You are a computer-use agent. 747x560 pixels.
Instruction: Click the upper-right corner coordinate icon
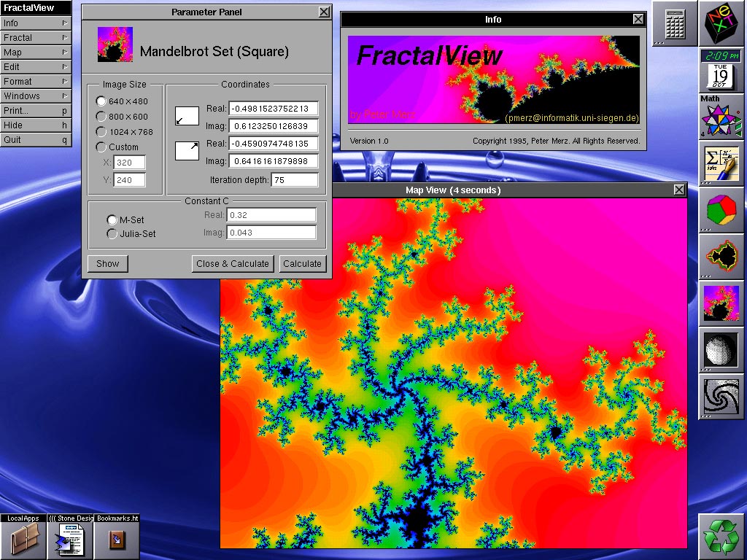(x=187, y=151)
